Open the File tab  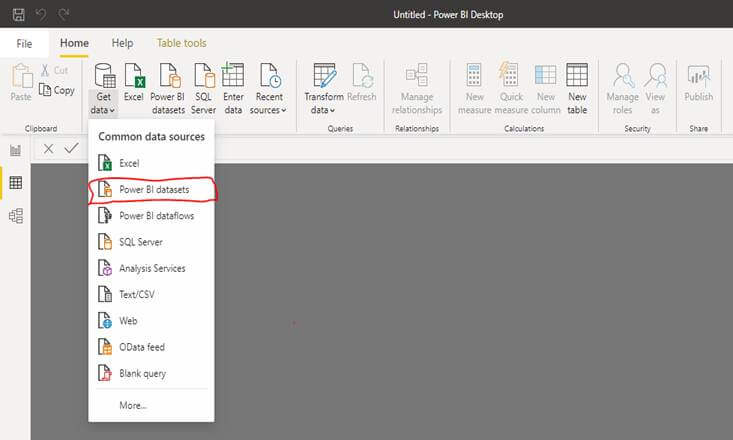point(24,43)
